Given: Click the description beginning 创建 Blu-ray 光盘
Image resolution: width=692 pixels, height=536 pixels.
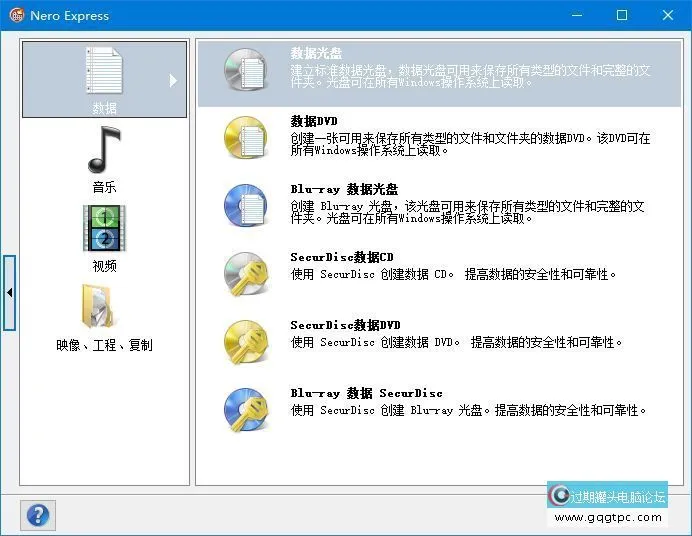Looking at the screenshot, I should 467,212.
